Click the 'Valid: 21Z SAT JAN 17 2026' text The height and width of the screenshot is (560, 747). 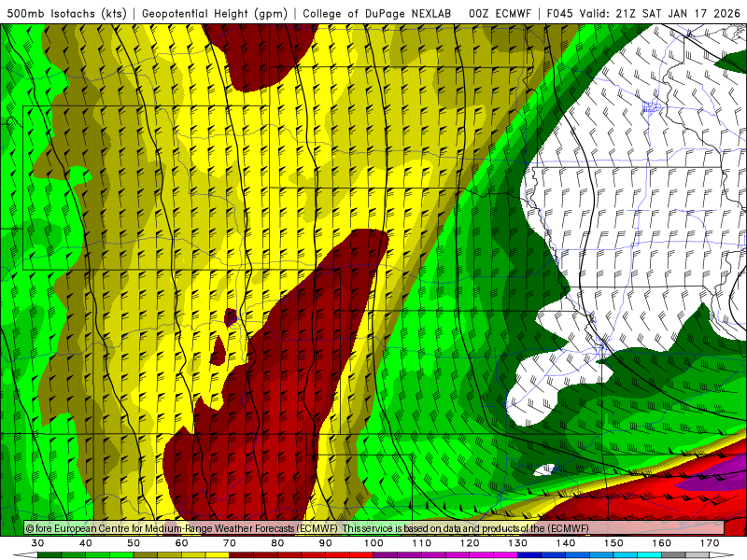click(660, 13)
